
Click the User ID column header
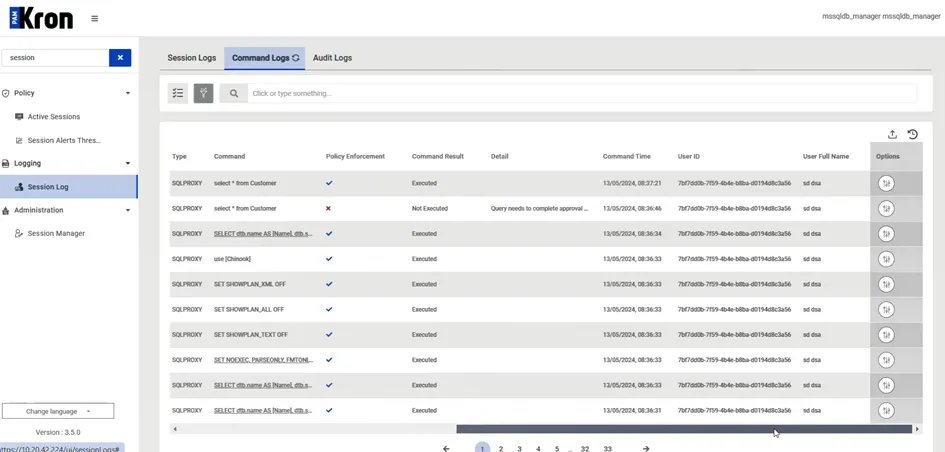click(x=689, y=157)
